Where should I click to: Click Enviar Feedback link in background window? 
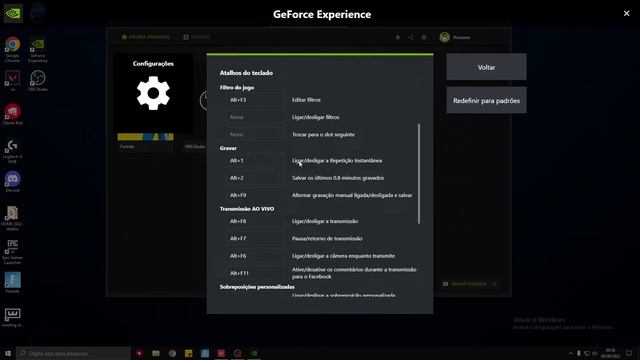469,284
